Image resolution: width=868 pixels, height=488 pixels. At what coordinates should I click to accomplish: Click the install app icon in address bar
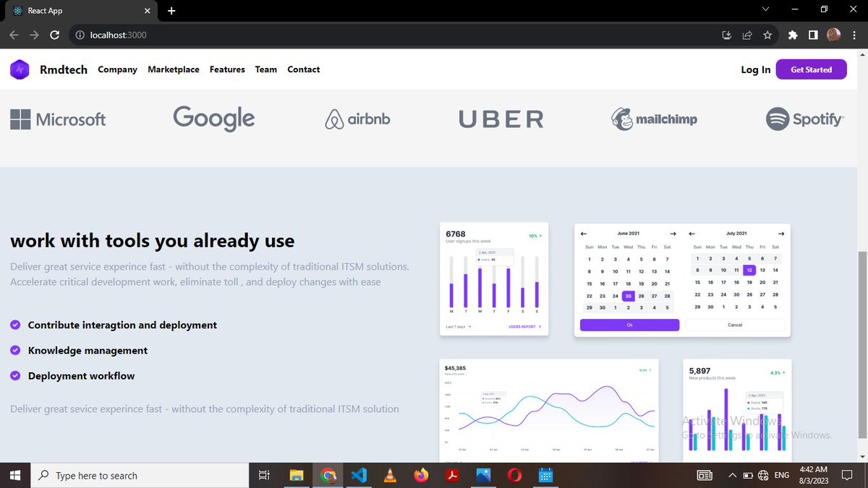(727, 35)
